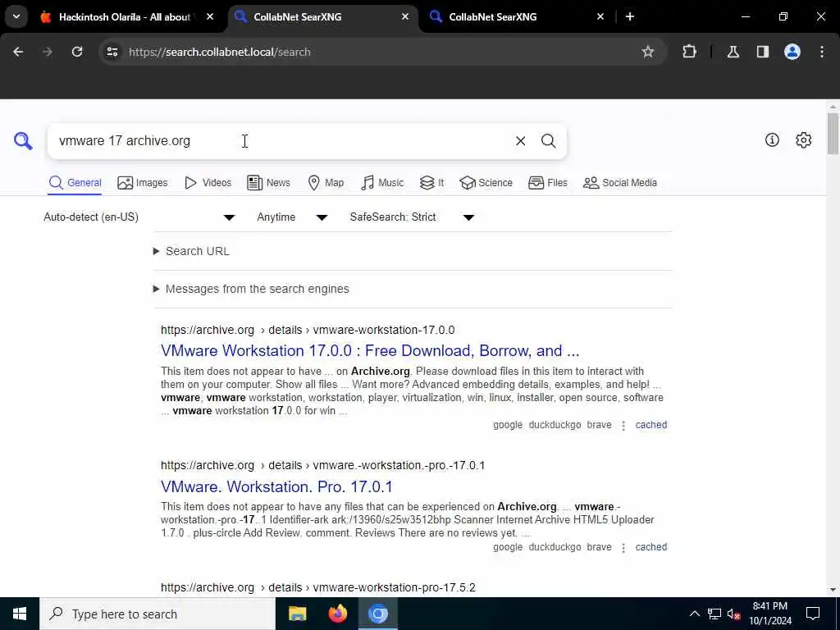Open more options for VMware Workstation 17.0.0 result
This screenshot has height=630, width=840.
623,426
